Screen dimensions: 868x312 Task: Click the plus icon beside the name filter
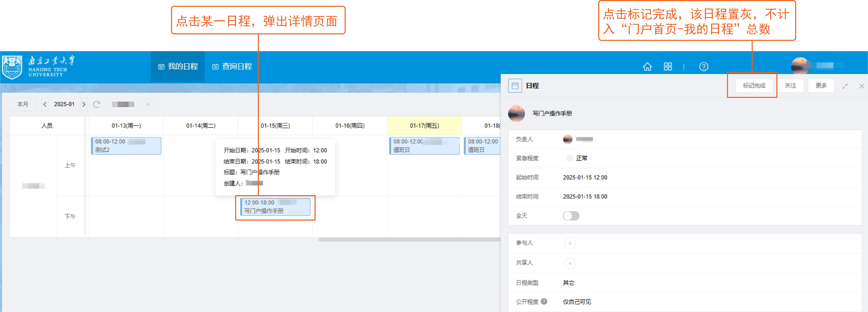coord(148,104)
